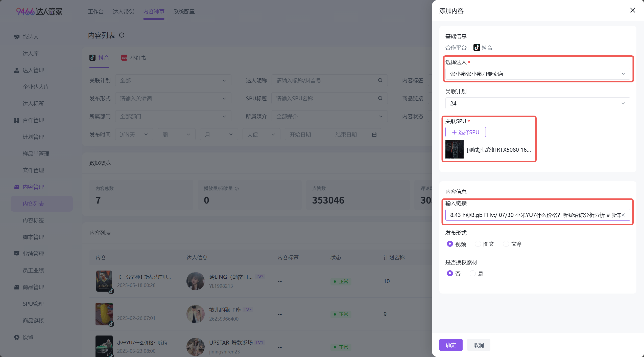The width and height of the screenshot is (644, 357).
Task: Select 图文 publish format
Action: point(478,244)
